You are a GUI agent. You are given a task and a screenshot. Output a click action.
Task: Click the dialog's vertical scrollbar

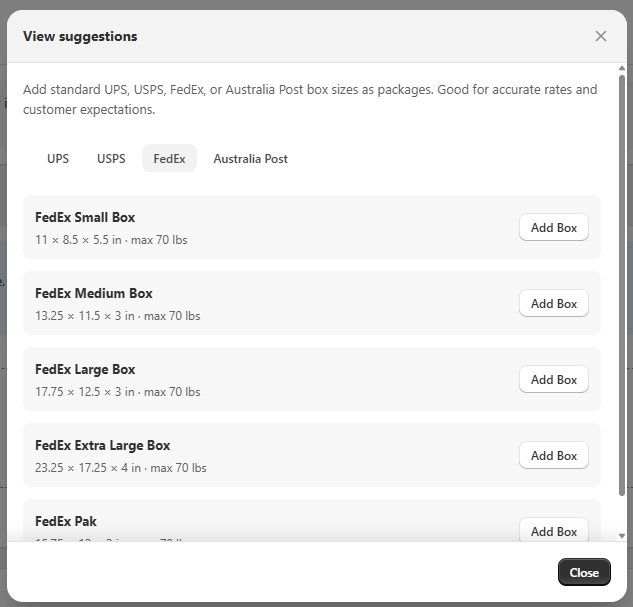[x=621, y=300]
